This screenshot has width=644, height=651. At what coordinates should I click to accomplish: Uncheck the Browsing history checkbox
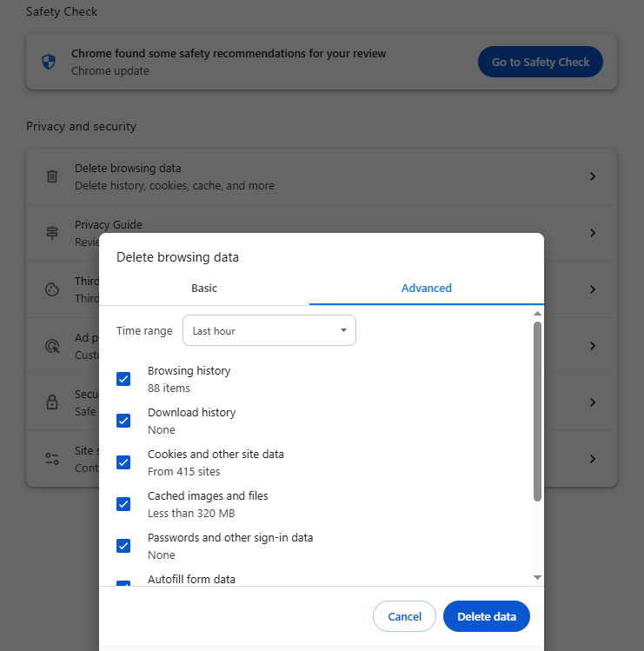tap(123, 379)
